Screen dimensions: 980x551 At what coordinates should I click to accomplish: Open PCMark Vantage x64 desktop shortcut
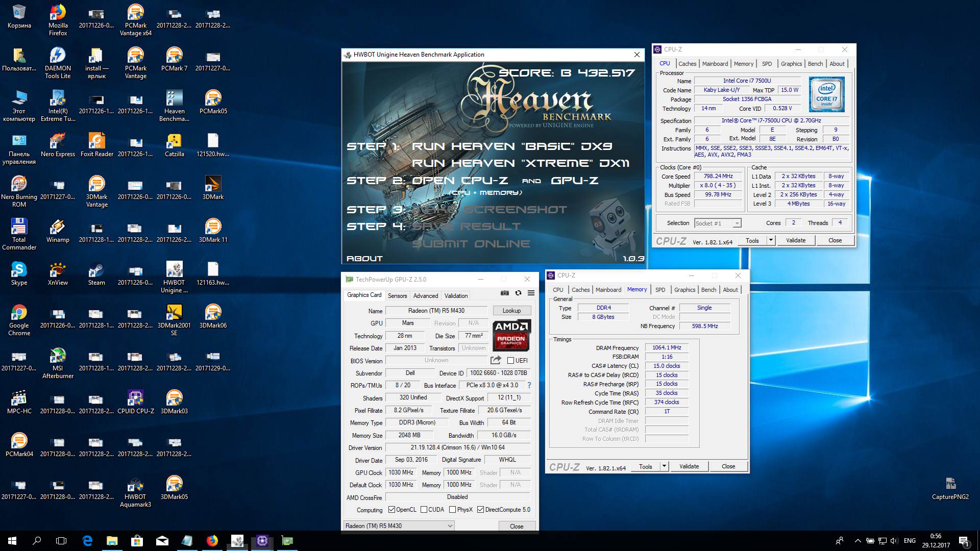click(x=135, y=20)
